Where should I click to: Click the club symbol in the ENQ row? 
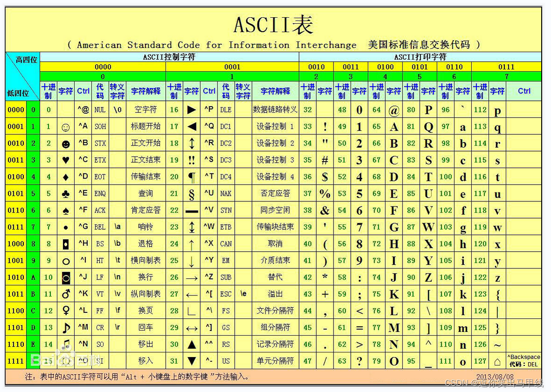click(65, 194)
